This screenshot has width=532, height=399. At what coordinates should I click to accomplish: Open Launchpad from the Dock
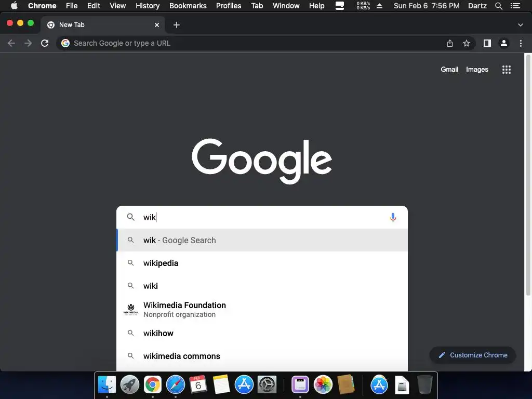(129, 385)
